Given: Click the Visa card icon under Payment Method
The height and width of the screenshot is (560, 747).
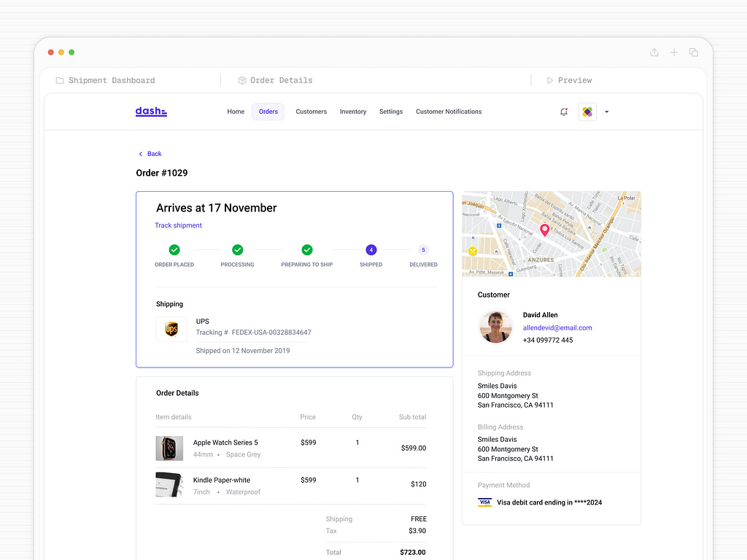Looking at the screenshot, I should point(485,502).
